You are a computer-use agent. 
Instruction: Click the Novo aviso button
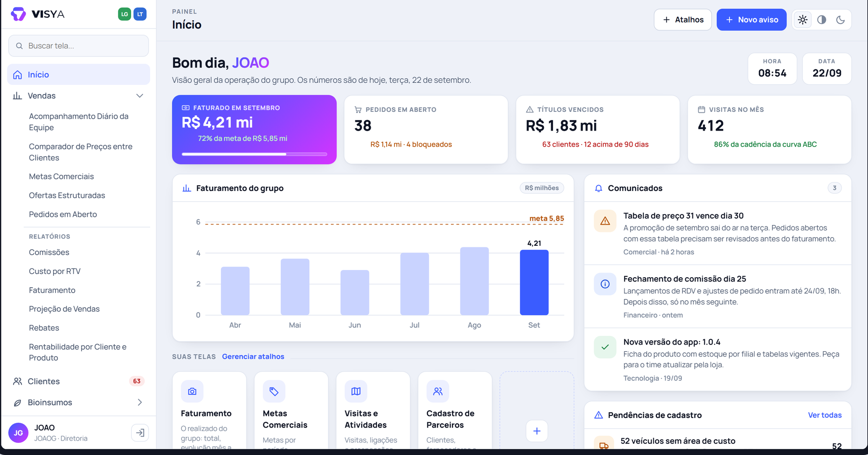click(751, 20)
